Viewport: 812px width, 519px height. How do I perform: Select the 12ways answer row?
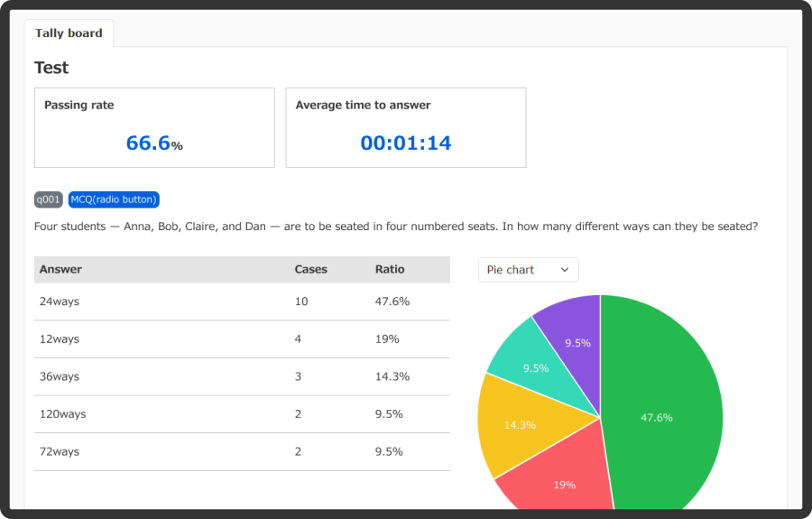242,339
